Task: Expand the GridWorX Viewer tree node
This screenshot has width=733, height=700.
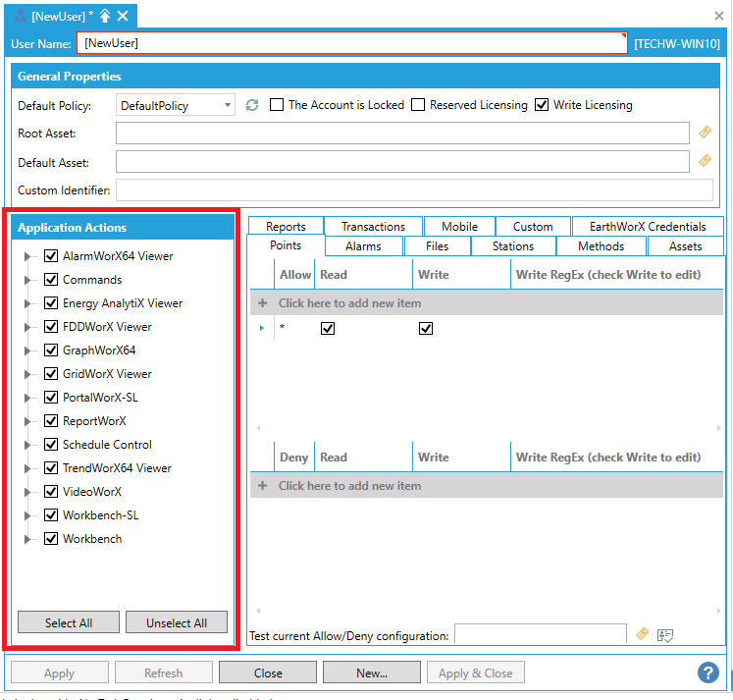Action: click(x=27, y=374)
